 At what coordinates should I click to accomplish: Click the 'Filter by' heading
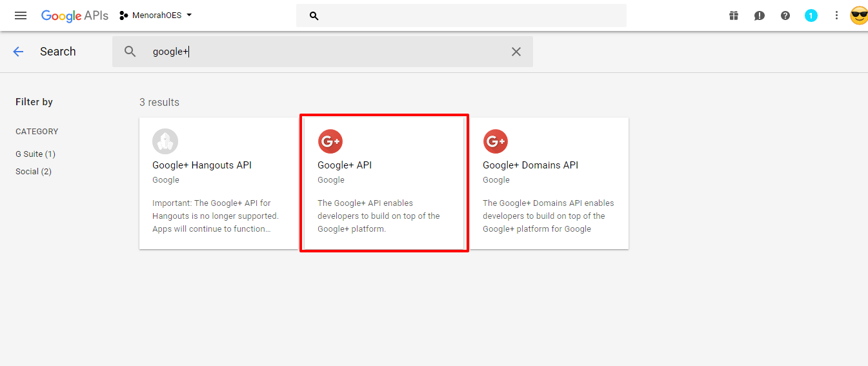point(34,102)
